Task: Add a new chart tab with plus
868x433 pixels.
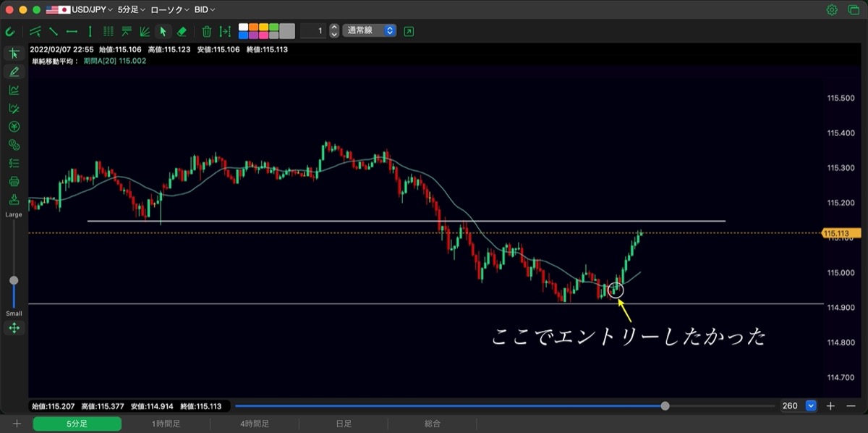Action: [17, 424]
